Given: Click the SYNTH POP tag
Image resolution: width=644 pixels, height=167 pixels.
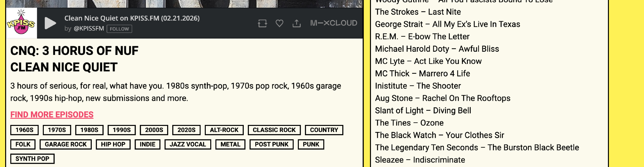Looking at the screenshot, I should [x=32, y=159].
